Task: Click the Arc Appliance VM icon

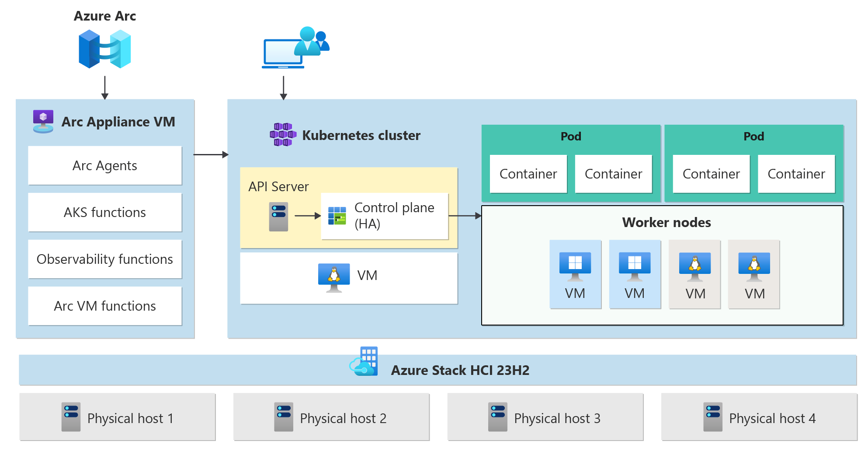Action: point(43,121)
